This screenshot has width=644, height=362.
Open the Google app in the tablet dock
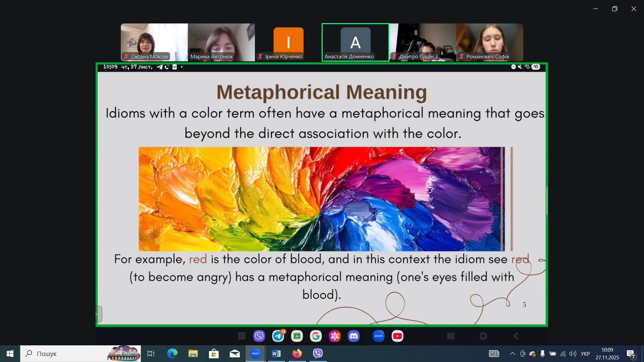pyautogui.click(x=316, y=336)
